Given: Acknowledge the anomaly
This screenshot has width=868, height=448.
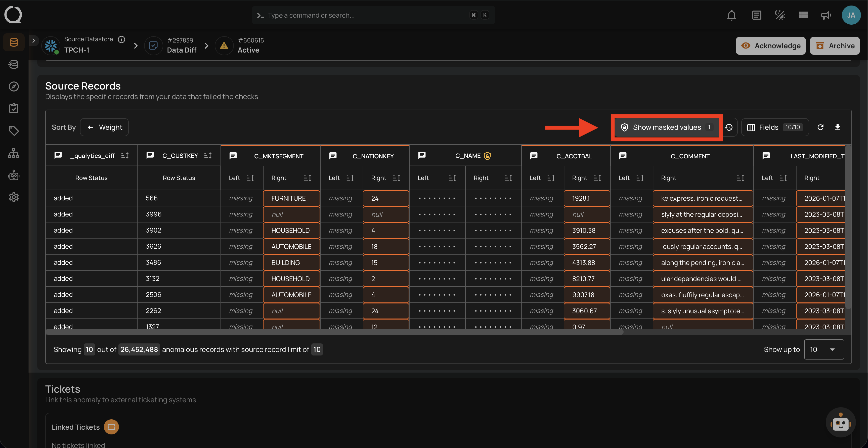Looking at the screenshot, I should (x=770, y=46).
